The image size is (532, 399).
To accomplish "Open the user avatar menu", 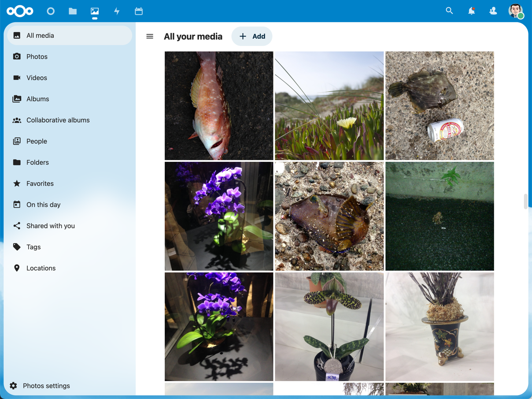I will tap(515, 11).
